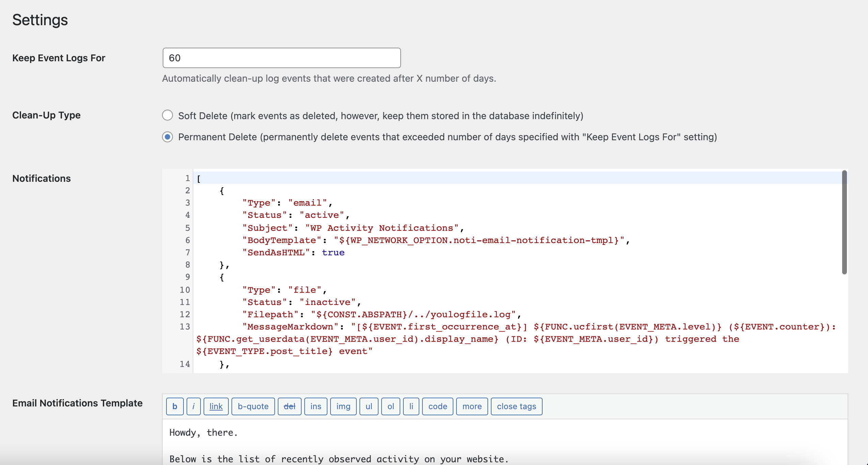Click the ul list button
The width and height of the screenshot is (868, 465).
tap(369, 406)
